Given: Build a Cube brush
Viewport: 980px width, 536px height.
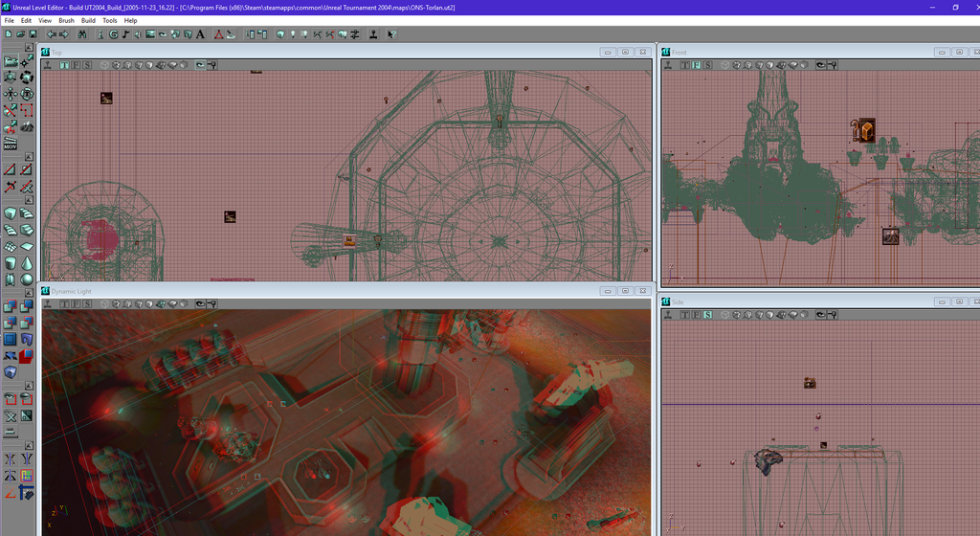Looking at the screenshot, I should pyautogui.click(x=11, y=213).
